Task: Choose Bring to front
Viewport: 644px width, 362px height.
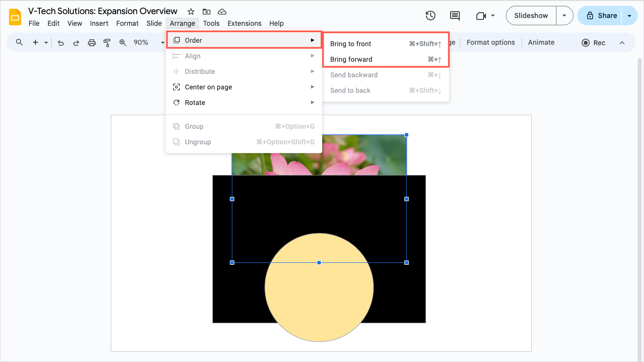Action: [350, 44]
